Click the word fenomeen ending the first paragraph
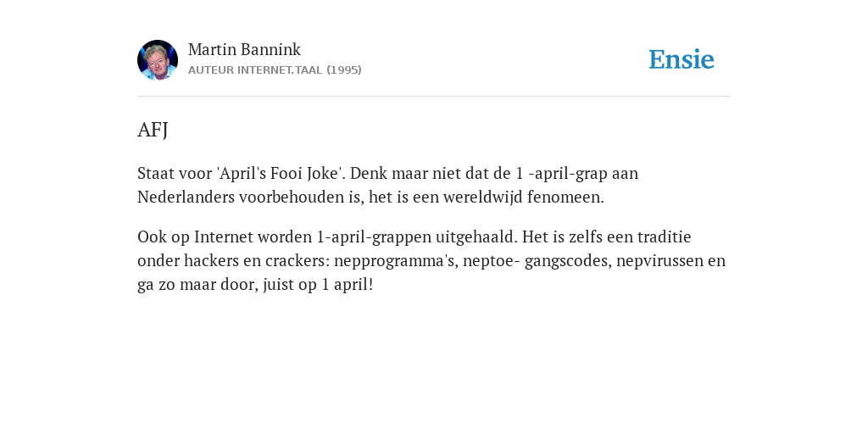The width and height of the screenshot is (868, 434). click(x=564, y=197)
